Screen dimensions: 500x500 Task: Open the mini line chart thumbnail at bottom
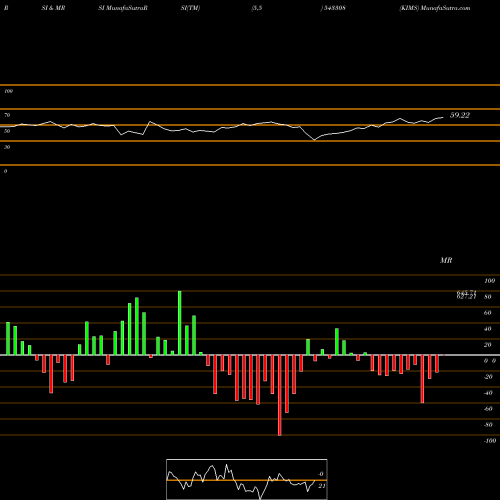click(247, 479)
